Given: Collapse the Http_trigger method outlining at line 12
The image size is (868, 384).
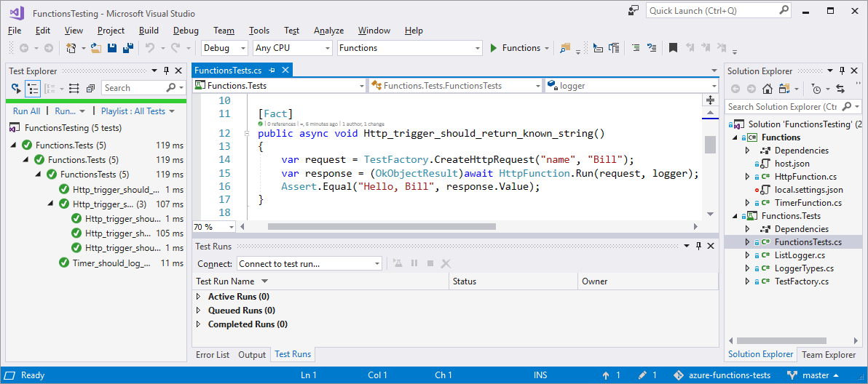Looking at the screenshot, I should [x=247, y=134].
